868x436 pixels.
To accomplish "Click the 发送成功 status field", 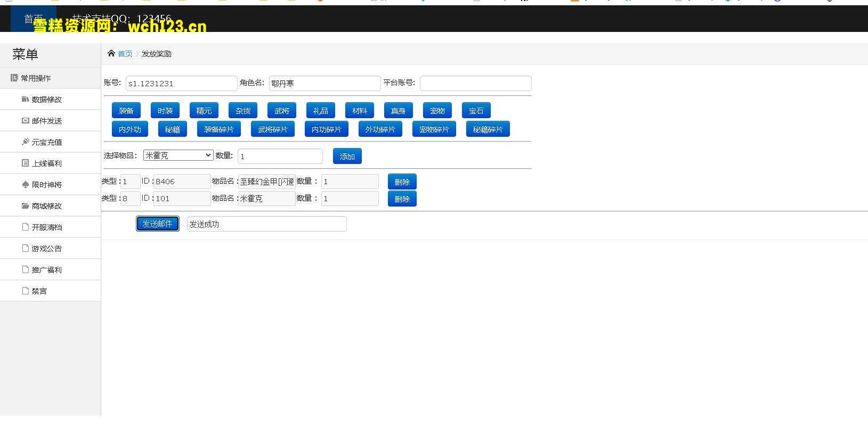I will [x=267, y=224].
